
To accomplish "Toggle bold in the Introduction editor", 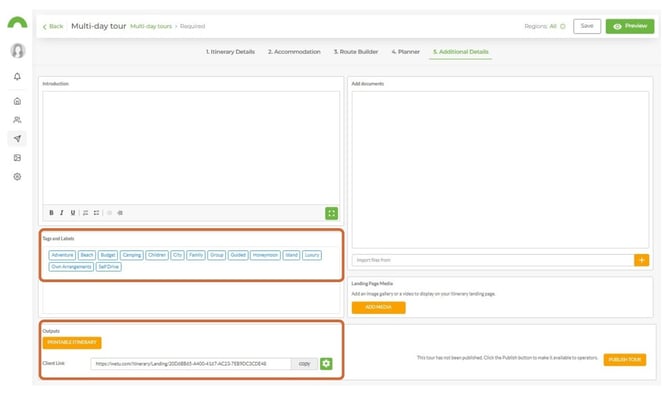I will coord(51,213).
